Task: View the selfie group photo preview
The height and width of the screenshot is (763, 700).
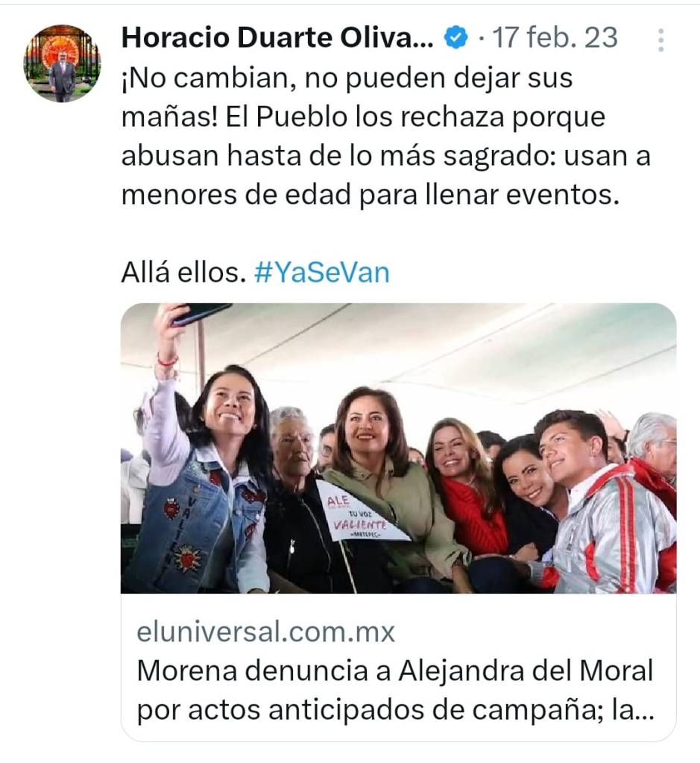Action: coord(398,448)
